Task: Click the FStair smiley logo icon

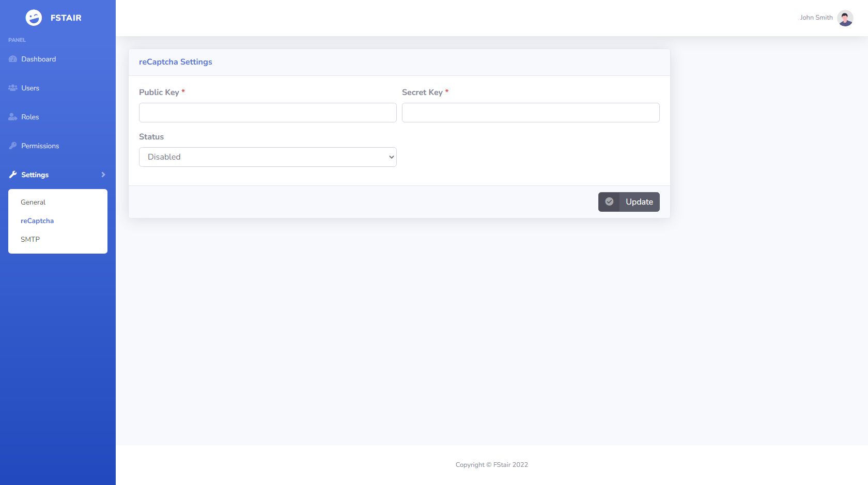Action: pyautogui.click(x=34, y=18)
